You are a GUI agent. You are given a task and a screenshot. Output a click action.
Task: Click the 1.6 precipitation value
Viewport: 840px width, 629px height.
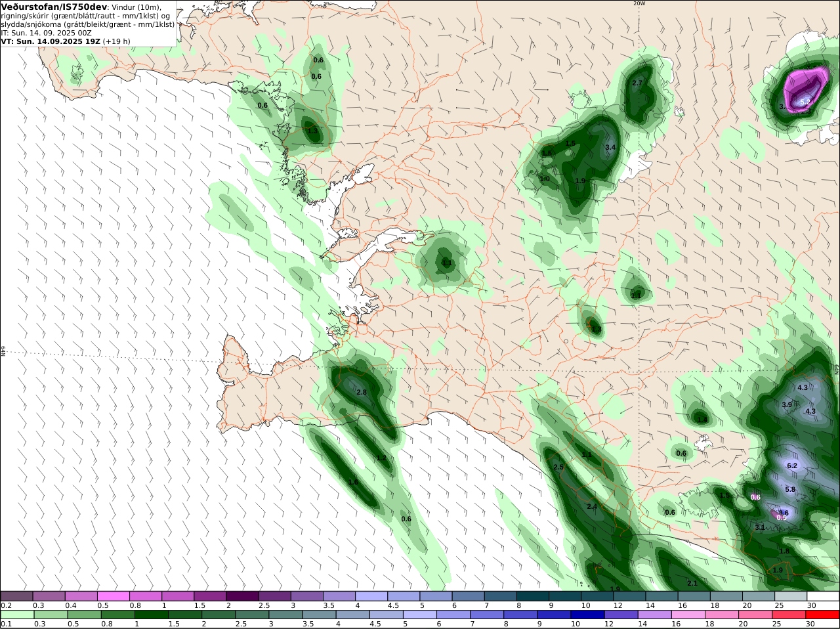(x=353, y=482)
